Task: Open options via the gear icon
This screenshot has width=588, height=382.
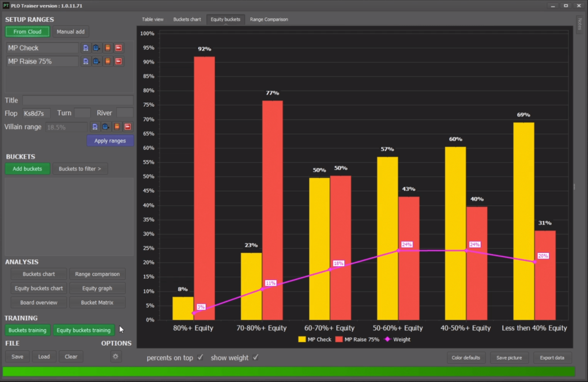Action: (x=115, y=357)
